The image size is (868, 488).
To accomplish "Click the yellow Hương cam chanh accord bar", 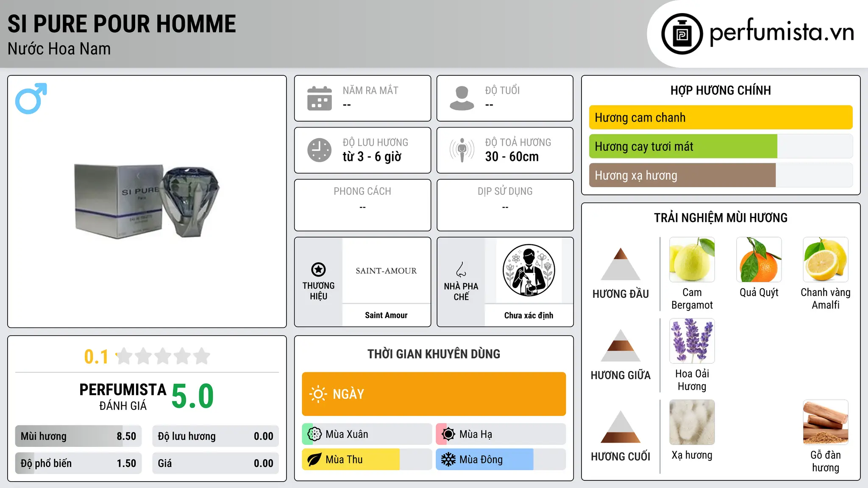I will pyautogui.click(x=721, y=117).
